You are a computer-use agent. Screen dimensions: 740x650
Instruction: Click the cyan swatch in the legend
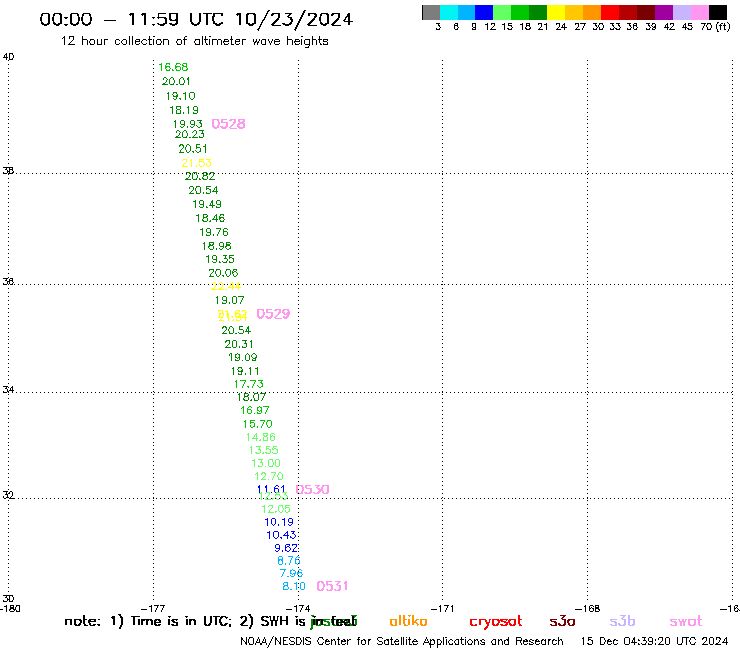click(x=449, y=12)
